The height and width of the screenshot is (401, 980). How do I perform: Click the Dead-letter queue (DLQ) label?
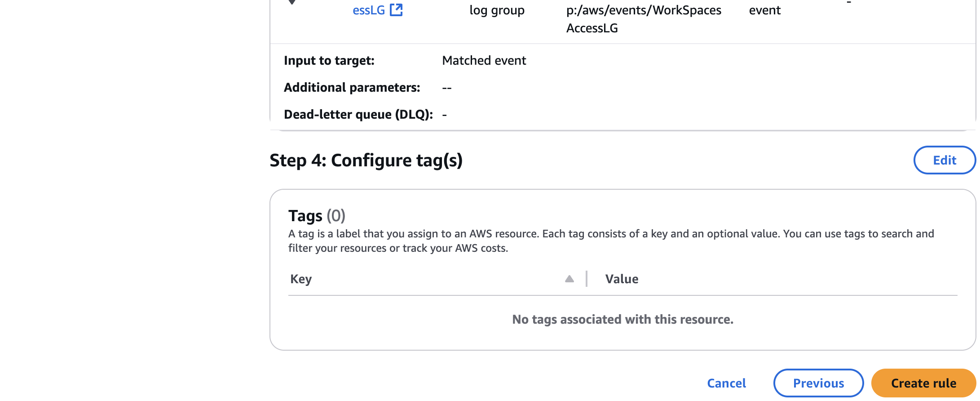pyautogui.click(x=358, y=115)
